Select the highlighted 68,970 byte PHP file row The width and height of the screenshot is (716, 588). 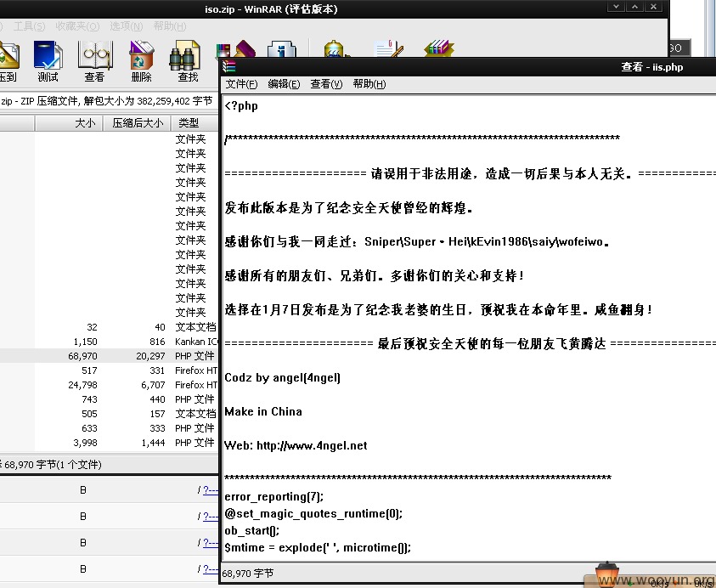[x=109, y=356]
